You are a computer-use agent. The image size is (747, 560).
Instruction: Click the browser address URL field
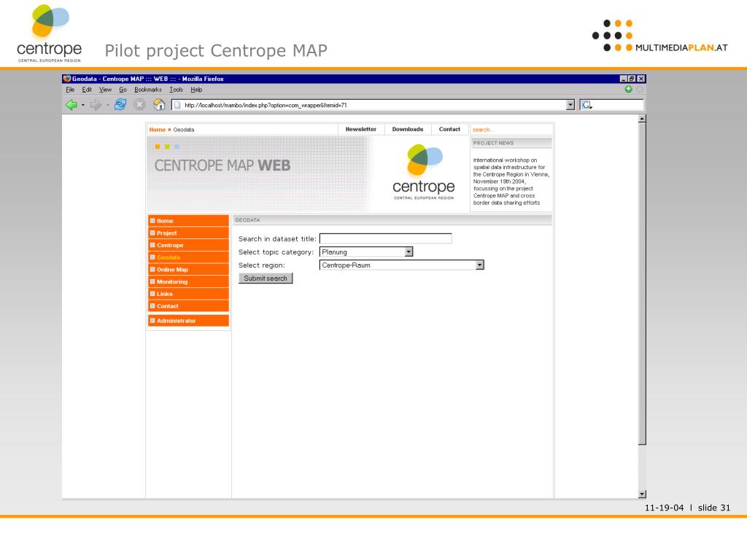(x=373, y=105)
